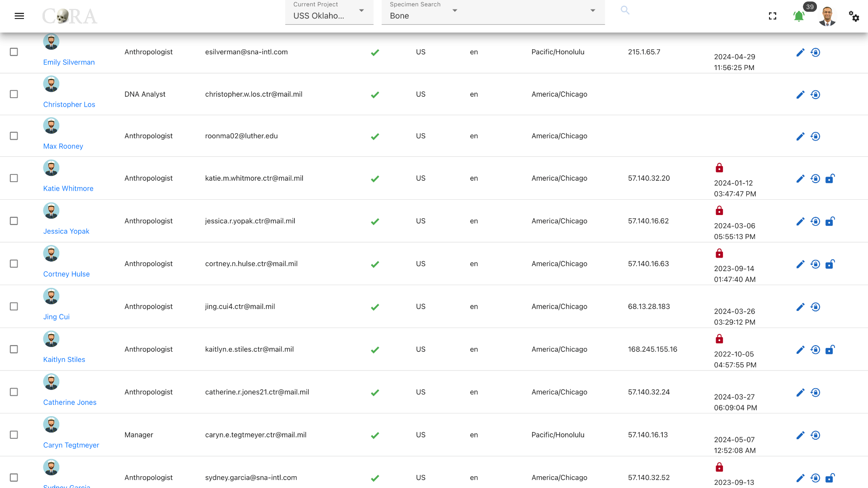Edit Jing Cui with pencil icon
Screen dimensions: 868x488
coord(800,307)
